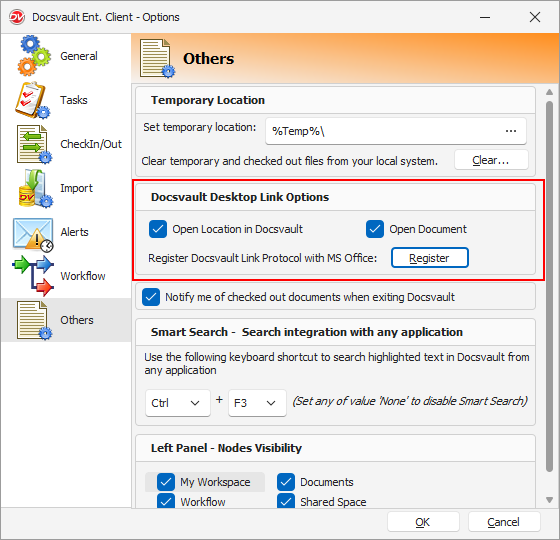The image size is (560, 540).
Task: Click the scrollbar down arrow
Action: 549,500
